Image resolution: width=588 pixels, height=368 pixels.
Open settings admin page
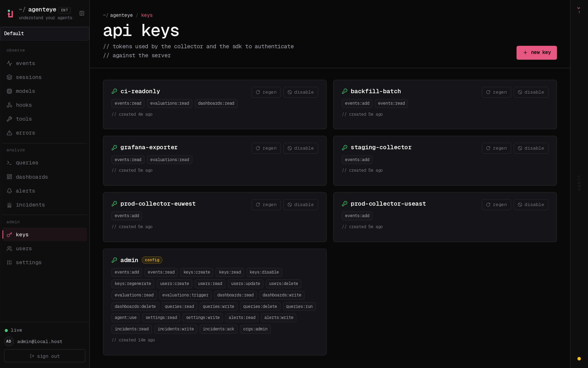[45, 262]
